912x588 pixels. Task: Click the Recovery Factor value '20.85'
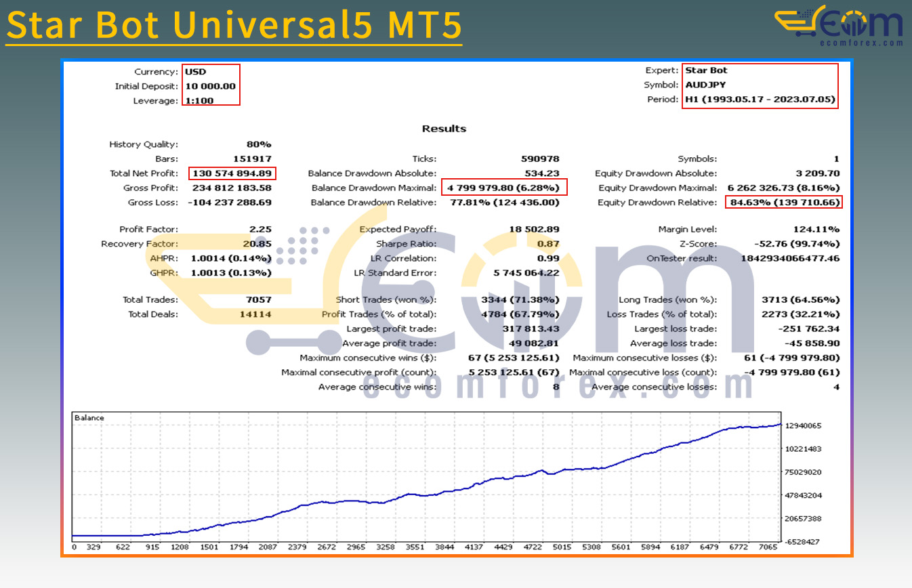(x=257, y=244)
